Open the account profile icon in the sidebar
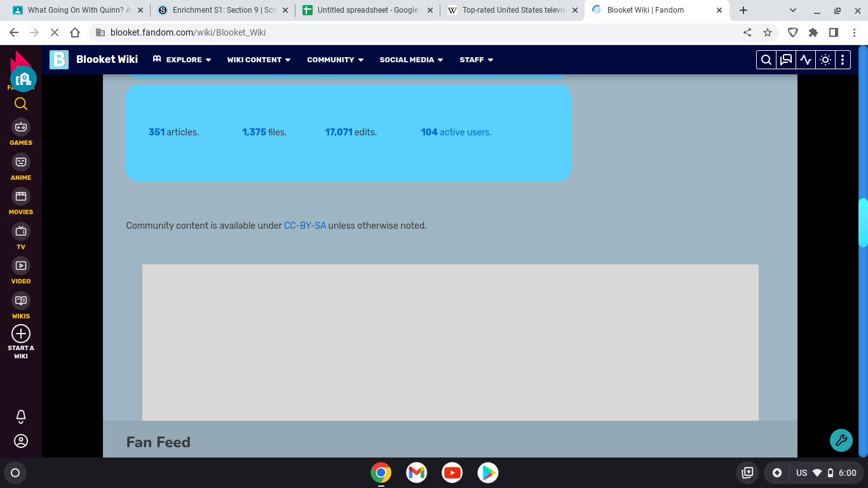Screen dimensions: 868x488 (20, 441)
